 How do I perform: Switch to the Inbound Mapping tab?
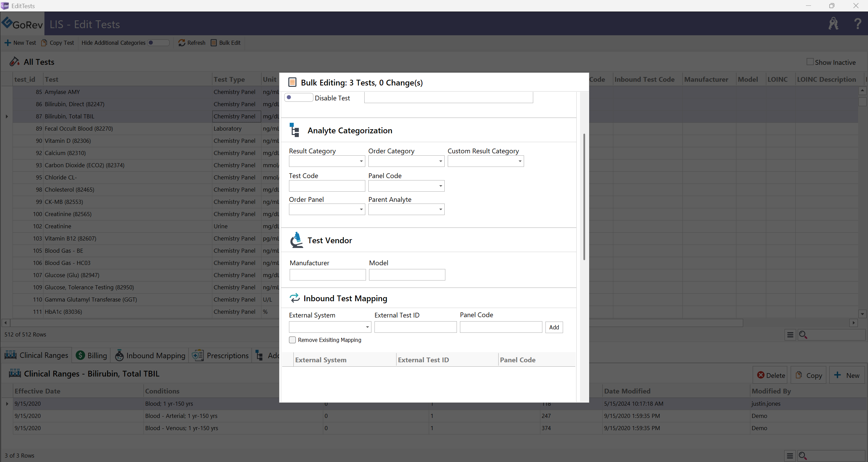pyautogui.click(x=150, y=355)
